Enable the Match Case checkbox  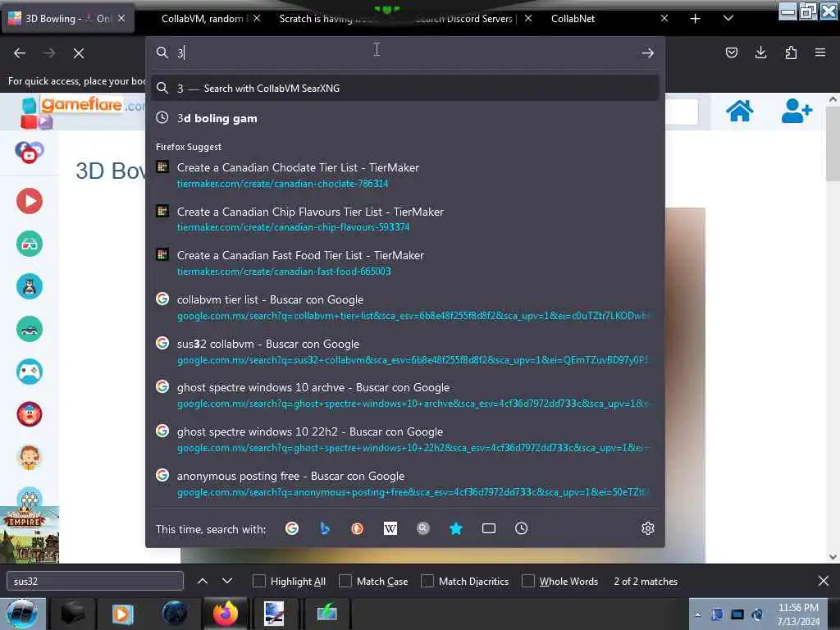(345, 582)
